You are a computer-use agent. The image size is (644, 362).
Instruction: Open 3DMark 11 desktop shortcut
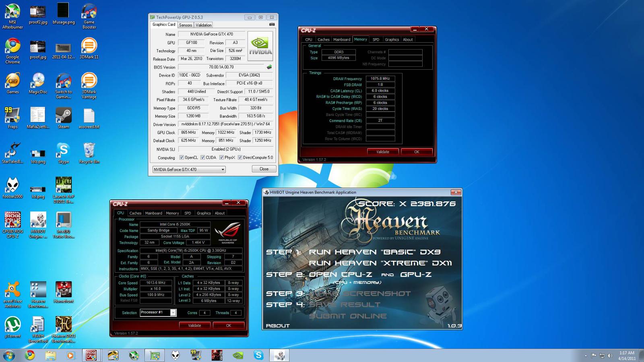pos(89,48)
